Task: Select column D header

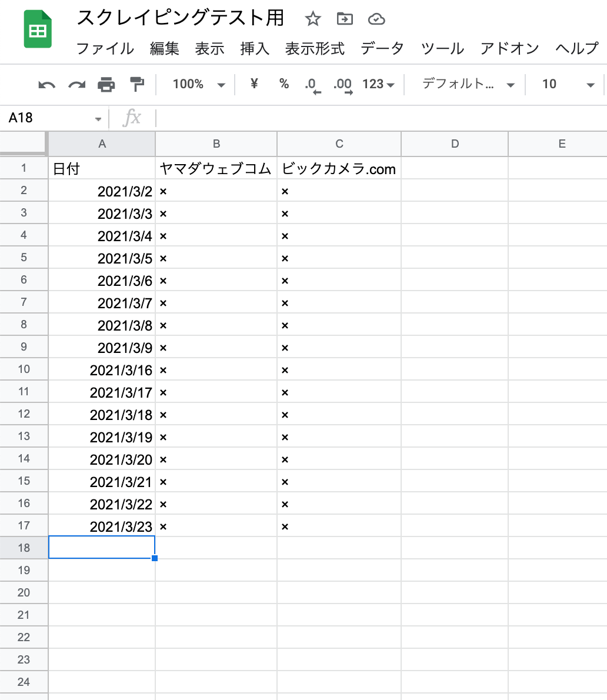Action: coord(455,144)
